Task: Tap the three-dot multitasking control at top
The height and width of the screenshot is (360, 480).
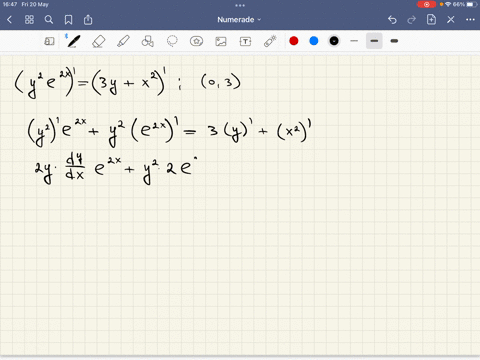Action: pos(240,5)
